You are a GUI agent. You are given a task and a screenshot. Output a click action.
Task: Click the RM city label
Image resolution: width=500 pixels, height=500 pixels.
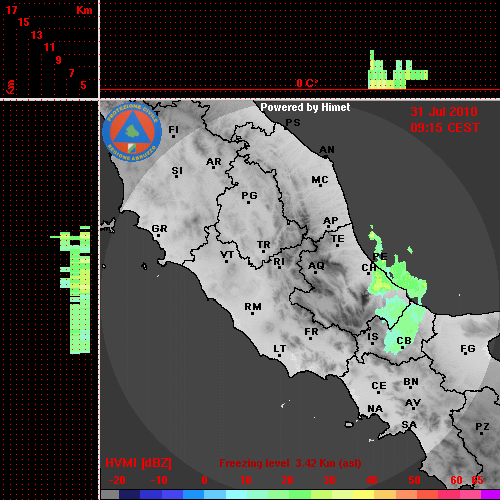click(253, 307)
